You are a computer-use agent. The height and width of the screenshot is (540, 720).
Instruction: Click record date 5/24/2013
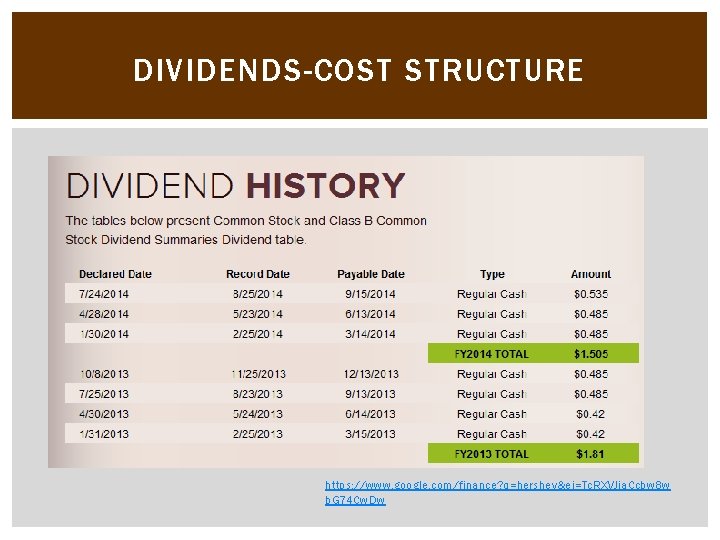pos(258,414)
